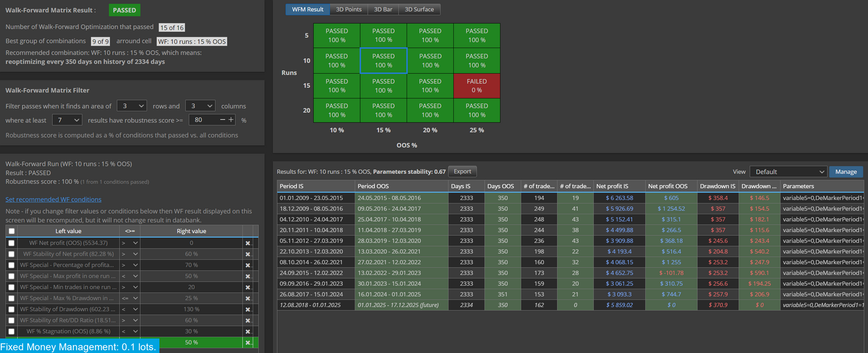Remove the WF Stability of Drawdown condition
The image size is (868, 353).
247,309
